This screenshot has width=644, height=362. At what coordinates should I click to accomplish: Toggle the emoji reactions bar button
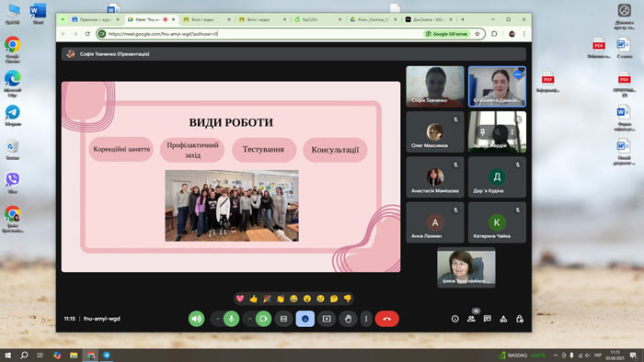pos(305,319)
